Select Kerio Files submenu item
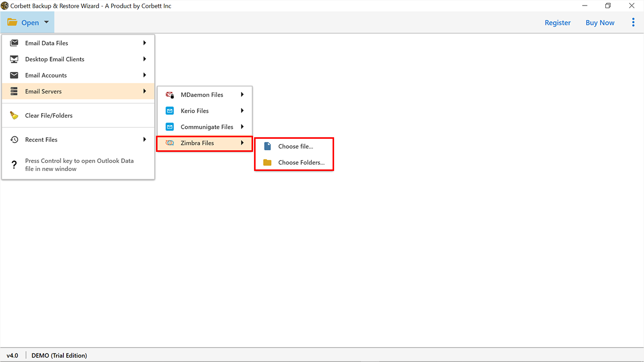Image resolution: width=644 pixels, height=362 pixels. 205,111
